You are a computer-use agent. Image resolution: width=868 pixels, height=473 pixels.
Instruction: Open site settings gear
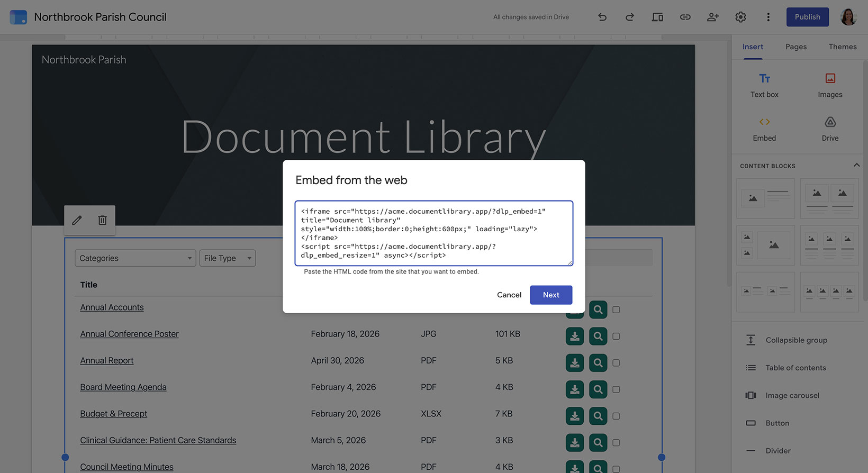740,17
